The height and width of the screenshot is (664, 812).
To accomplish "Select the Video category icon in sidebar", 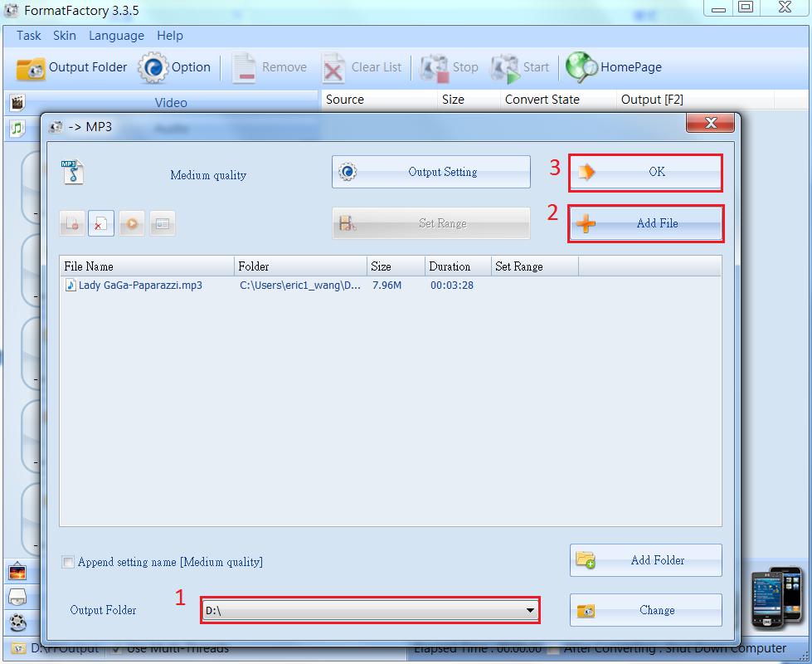I will pos(17,103).
